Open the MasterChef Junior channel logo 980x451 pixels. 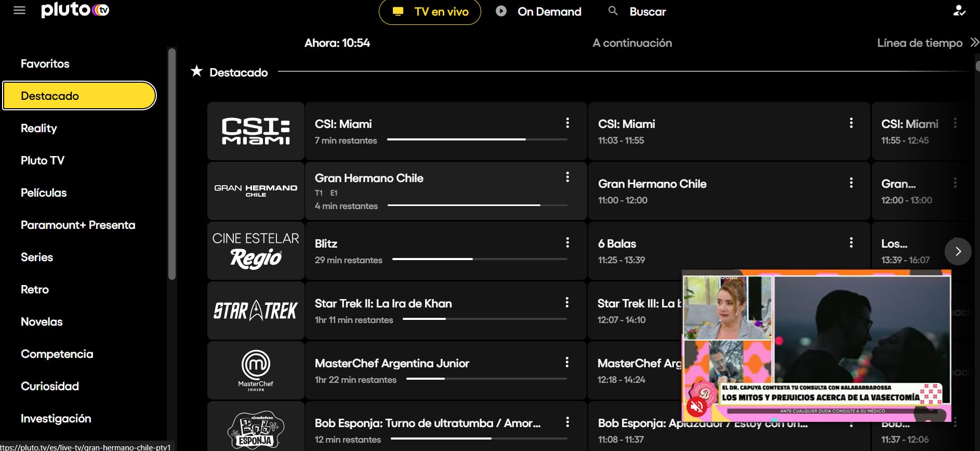click(x=256, y=370)
